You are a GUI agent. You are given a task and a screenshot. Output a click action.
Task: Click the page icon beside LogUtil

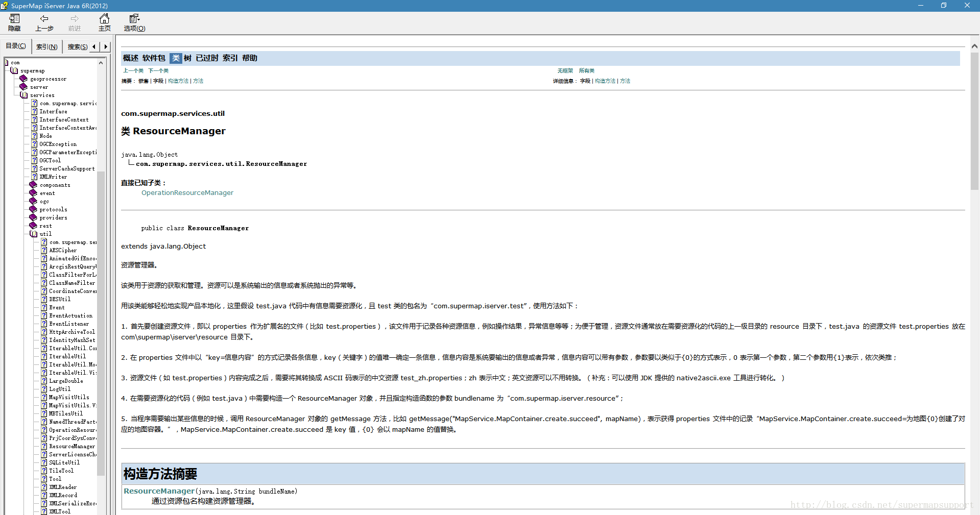(44, 389)
